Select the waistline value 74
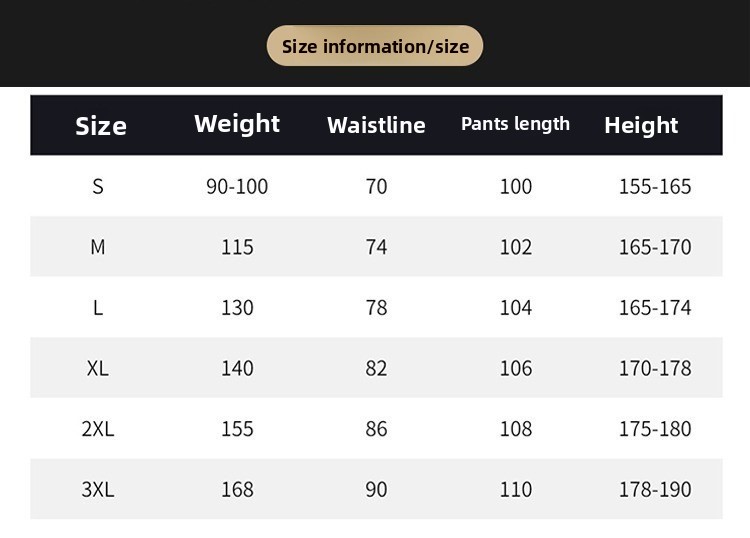This screenshot has height=538, width=750. (x=376, y=247)
